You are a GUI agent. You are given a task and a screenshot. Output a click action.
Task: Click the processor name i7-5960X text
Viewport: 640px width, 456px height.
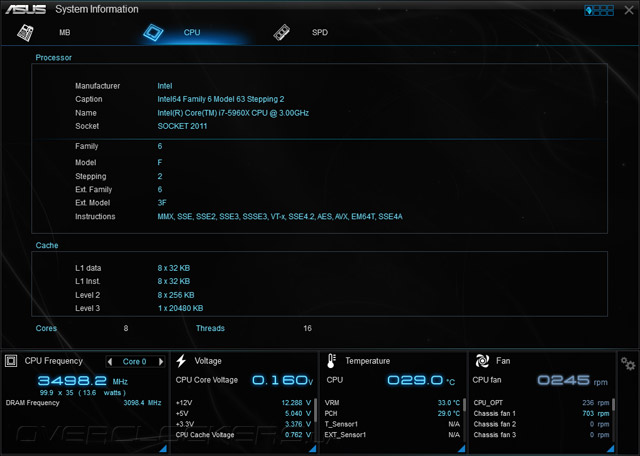coord(233,113)
